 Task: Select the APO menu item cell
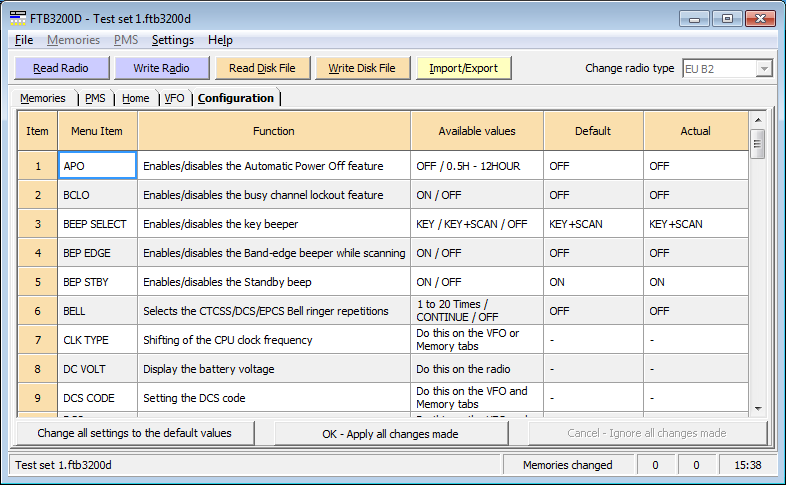tap(97, 166)
